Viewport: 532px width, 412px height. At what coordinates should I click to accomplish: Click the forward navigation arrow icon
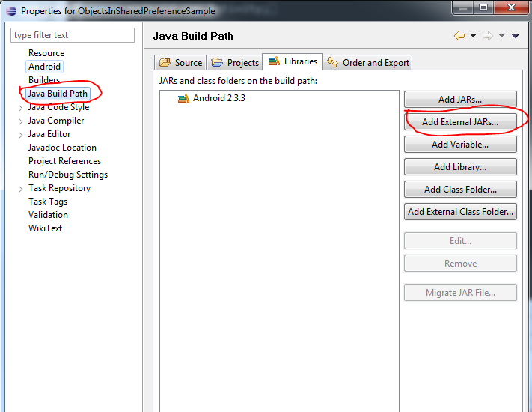pos(488,36)
